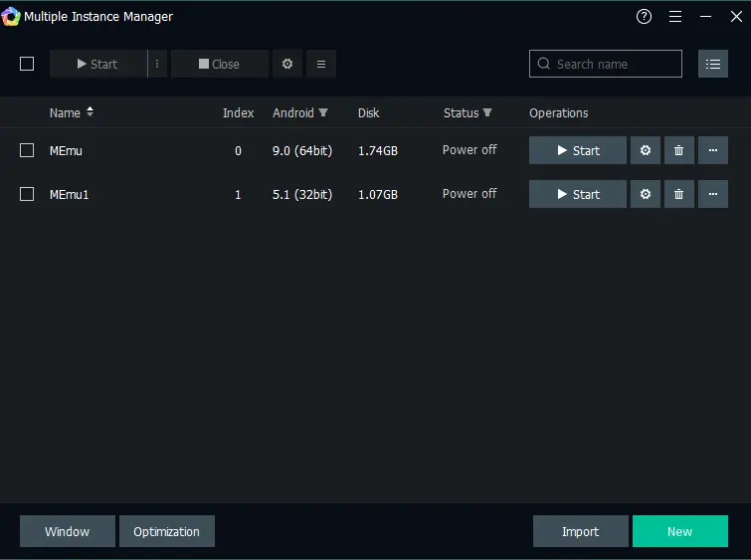
Task: Create a new instance with New button
Action: [680, 531]
